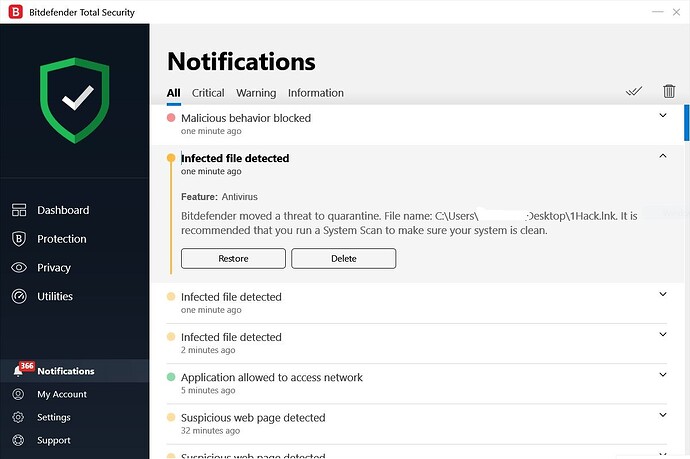Click the Dashboard icon in sidebar
This screenshot has width=690, height=459.
pyautogui.click(x=19, y=210)
